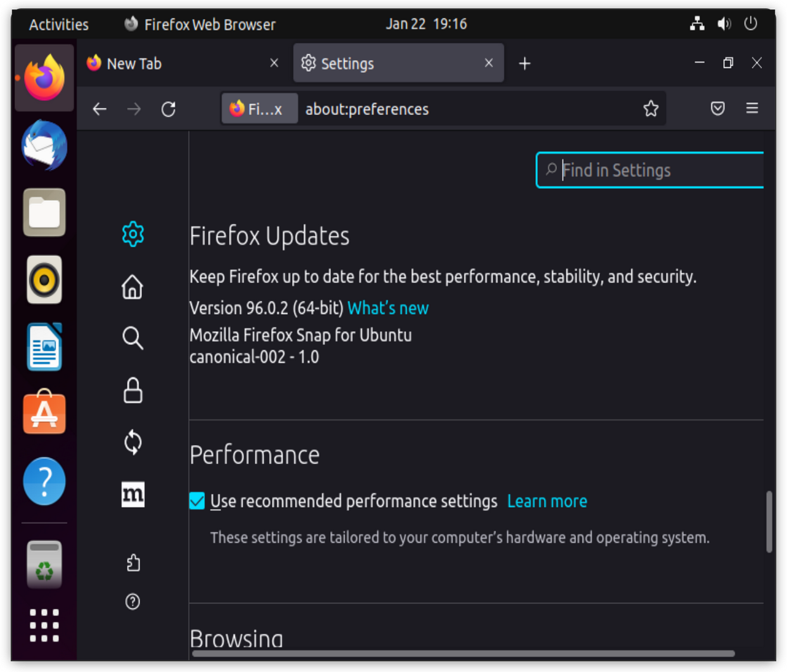Viewport: 787px width, 672px height.
Task: Open Privacy & Security lock icon
Action: (133, 390)
